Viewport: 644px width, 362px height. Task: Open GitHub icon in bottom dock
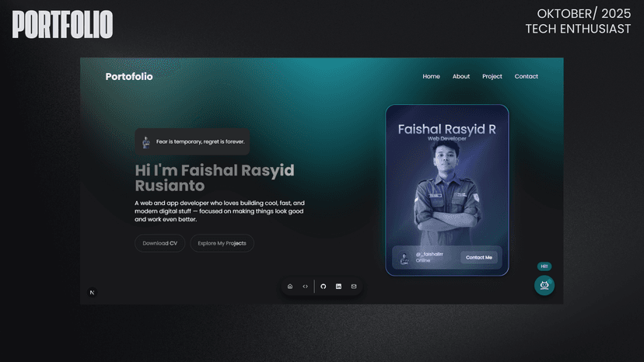[x=324, y=287]
